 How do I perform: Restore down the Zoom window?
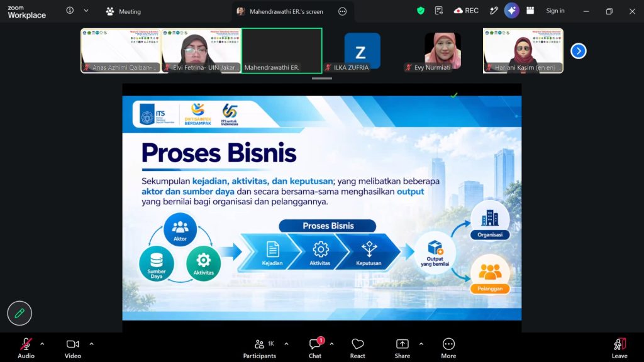pos(609,11)
